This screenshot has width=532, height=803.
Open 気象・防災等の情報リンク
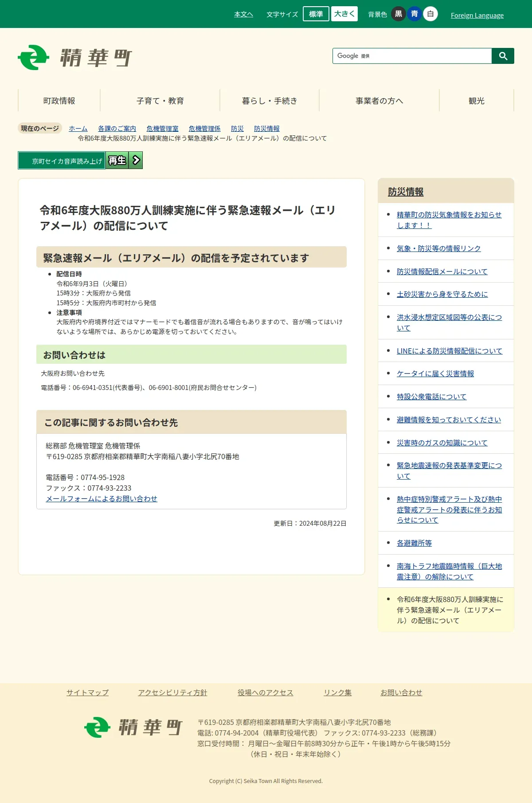click(438, 248)
